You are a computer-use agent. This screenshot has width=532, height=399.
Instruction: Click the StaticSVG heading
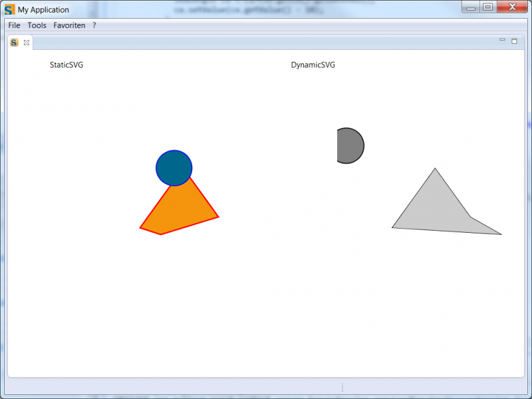coord(67,65)
